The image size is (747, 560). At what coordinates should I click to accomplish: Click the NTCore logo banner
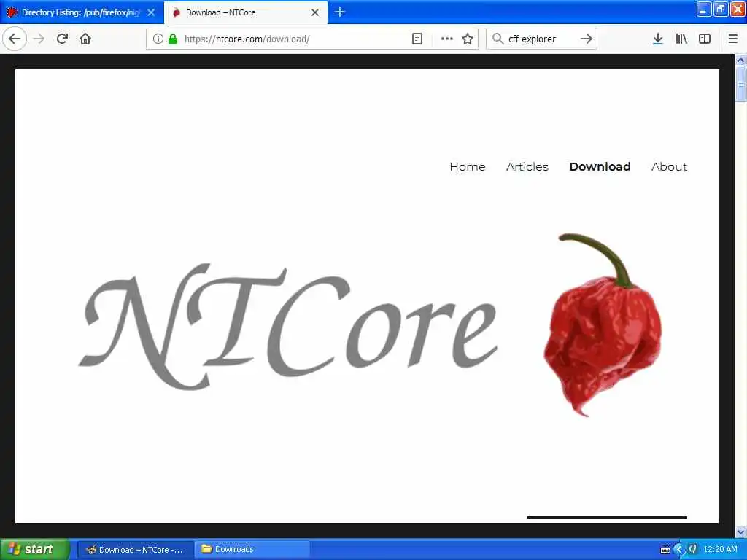288,326
